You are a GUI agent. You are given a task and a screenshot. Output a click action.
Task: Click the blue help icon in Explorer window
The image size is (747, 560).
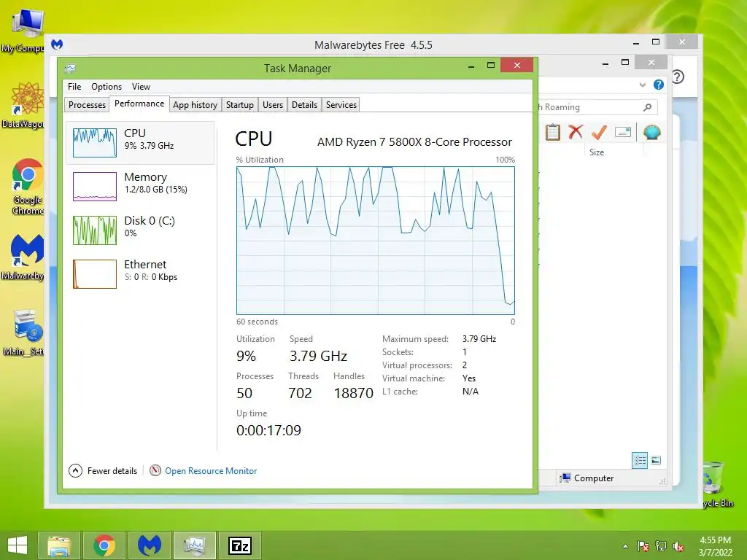[659, 85]
